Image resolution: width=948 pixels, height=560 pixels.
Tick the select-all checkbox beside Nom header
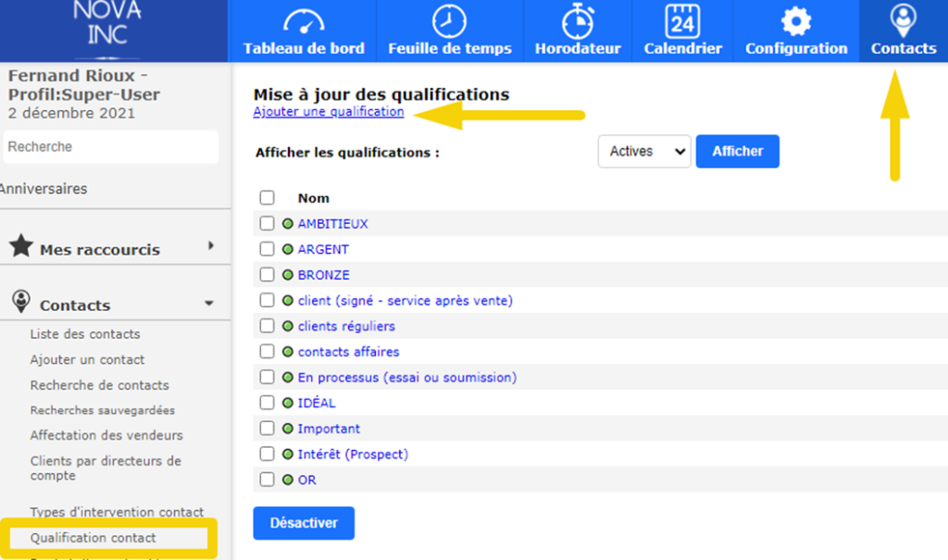(x=267, y=197)
